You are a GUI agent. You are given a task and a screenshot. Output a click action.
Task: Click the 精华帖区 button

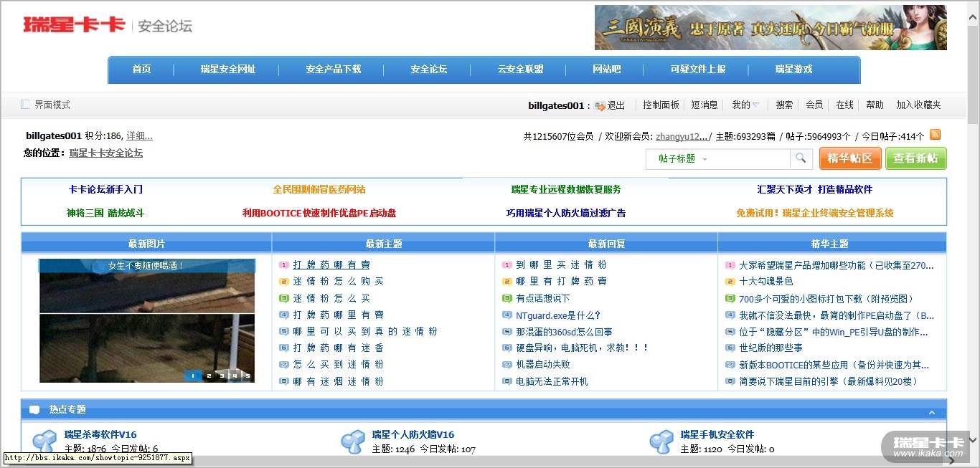point(850,158)
